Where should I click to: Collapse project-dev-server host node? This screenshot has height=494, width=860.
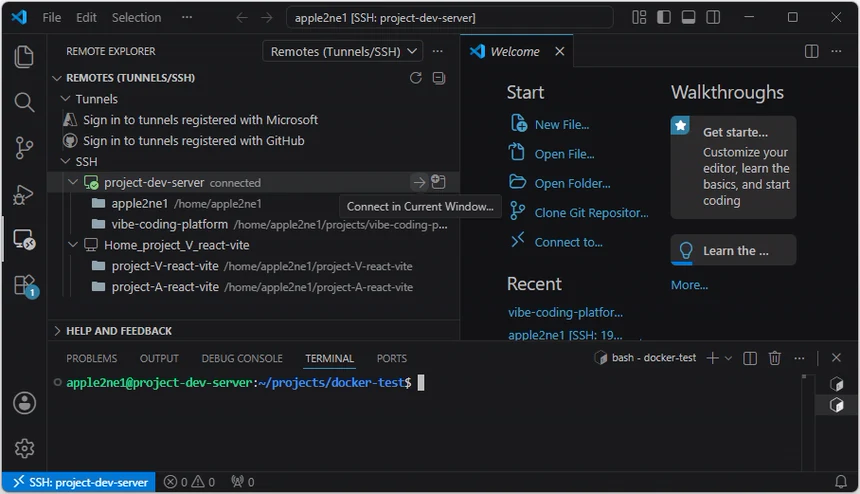pos(73,182)
